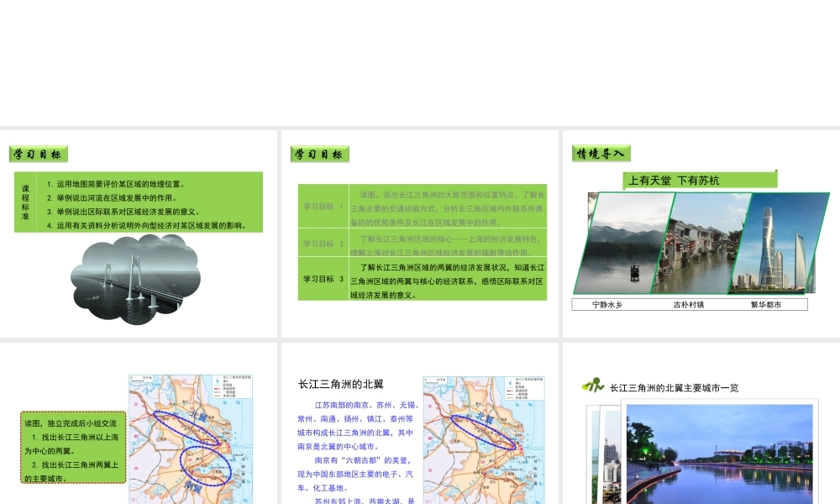Click the 学习目标 3 table cell
840x504 pixels.
tap(323, 279)
